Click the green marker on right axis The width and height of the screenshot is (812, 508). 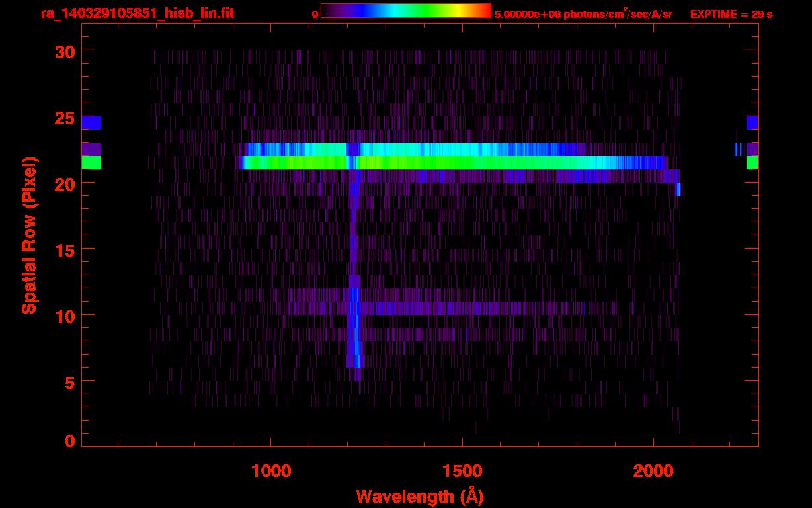click(x=752, y=163)
